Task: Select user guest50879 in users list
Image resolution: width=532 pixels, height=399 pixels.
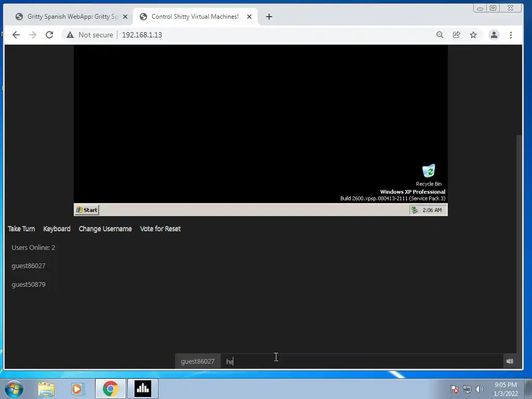Action: [29, 284]
